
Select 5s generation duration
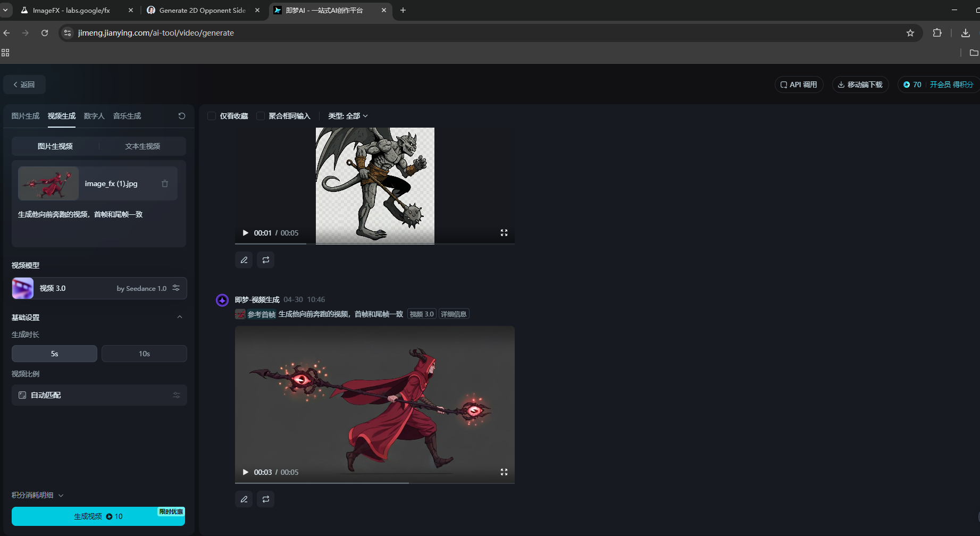(54, 354)
